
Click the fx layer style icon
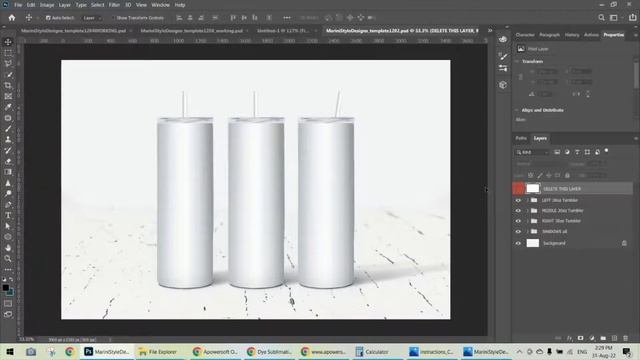569,338
